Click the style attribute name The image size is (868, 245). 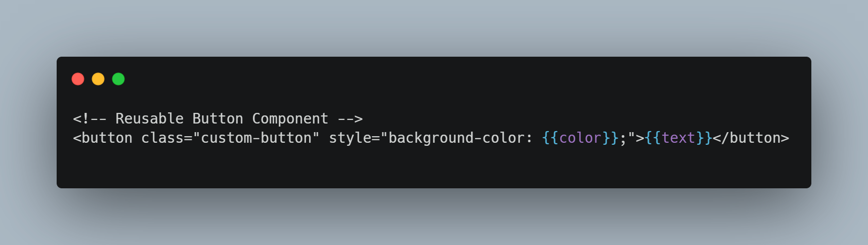[x=350, y=138]
